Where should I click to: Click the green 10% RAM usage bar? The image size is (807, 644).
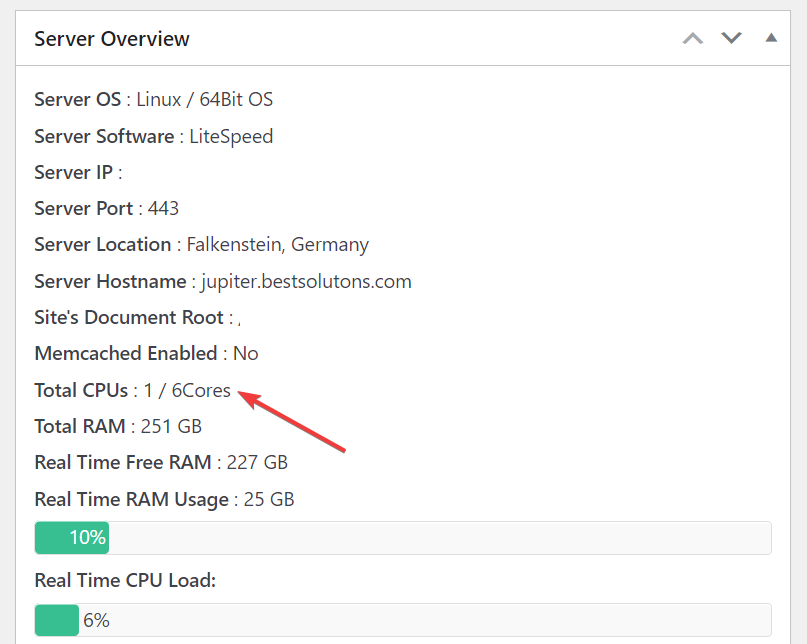point(72,538)
